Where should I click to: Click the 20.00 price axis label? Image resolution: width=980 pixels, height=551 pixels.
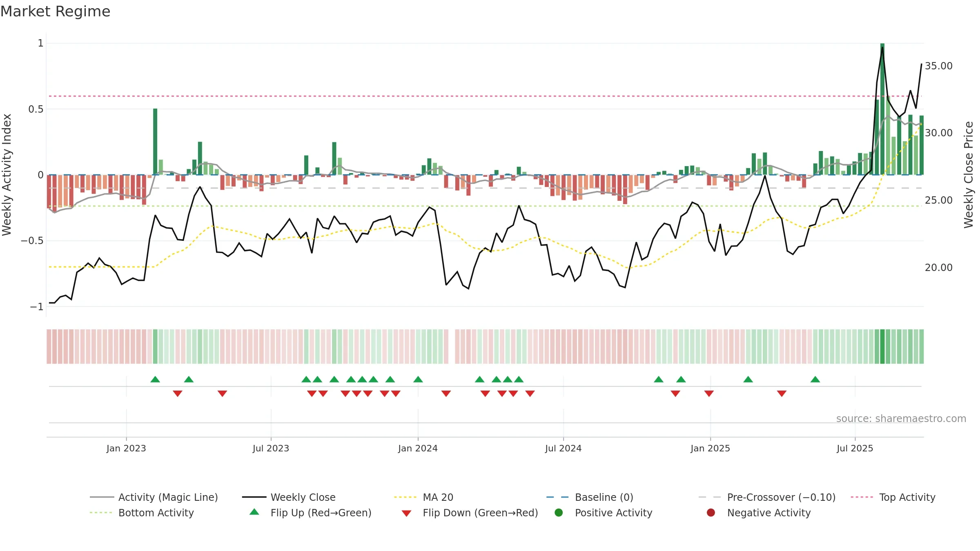(938, 267)
